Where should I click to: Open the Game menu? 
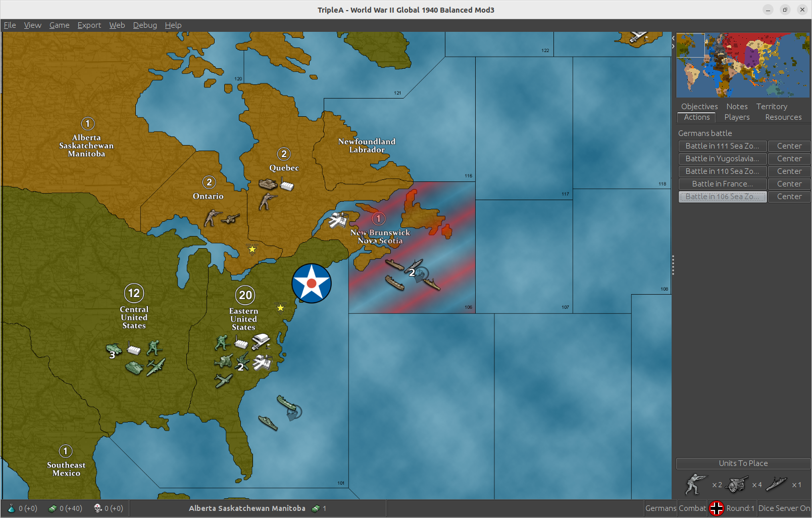pos(59,25)
